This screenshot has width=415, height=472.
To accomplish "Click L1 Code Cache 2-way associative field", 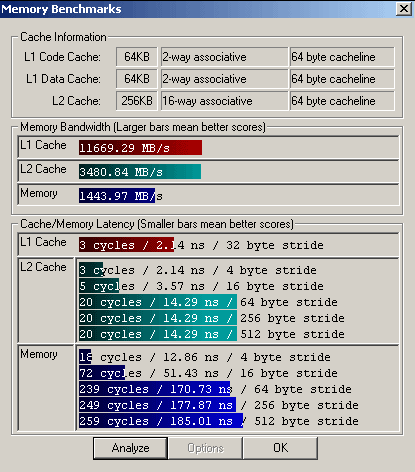I will [x=224, y=57].
